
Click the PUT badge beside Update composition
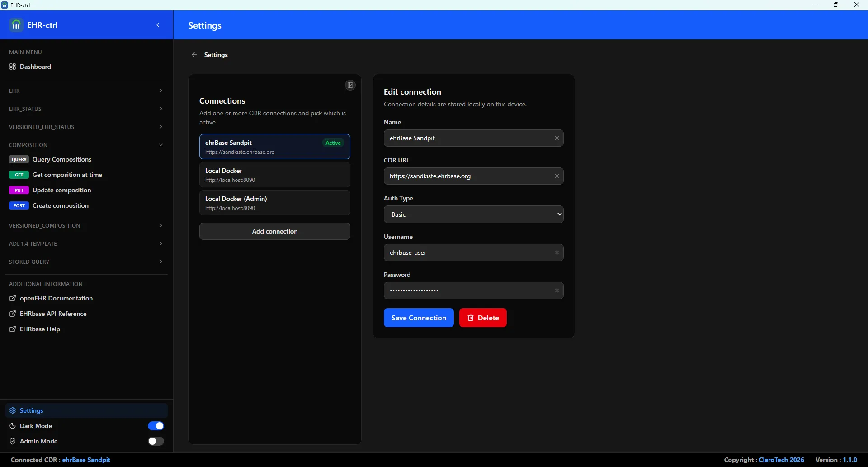click(x=19, y=190)
